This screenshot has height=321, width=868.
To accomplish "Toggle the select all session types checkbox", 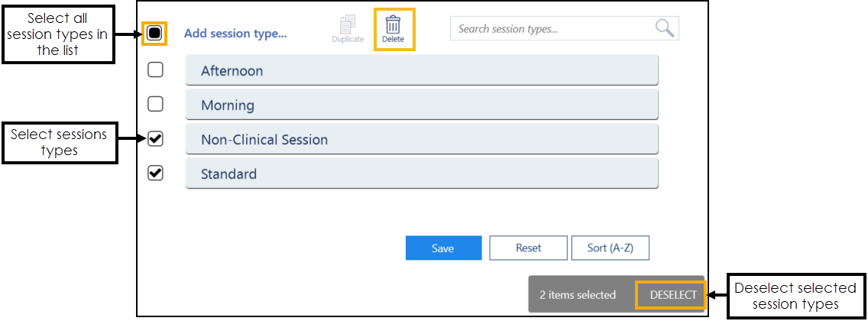I will [x=154, y=34].
